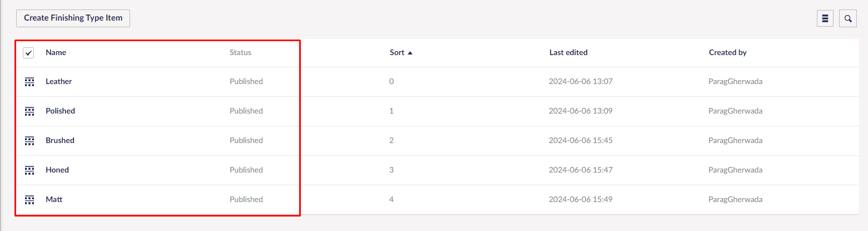
Task: Toggle the select-all checkbox in header
Action: click(28, 53)
